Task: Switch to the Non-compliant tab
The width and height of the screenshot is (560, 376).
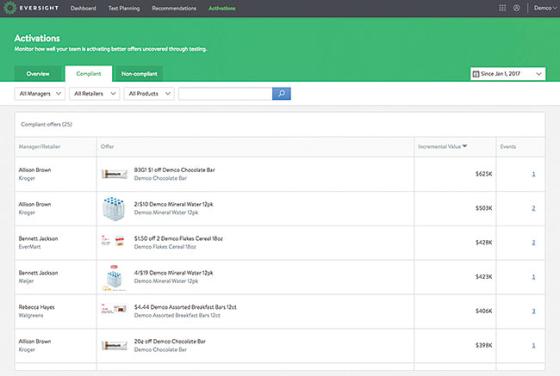Action: [x=139, y=74]
